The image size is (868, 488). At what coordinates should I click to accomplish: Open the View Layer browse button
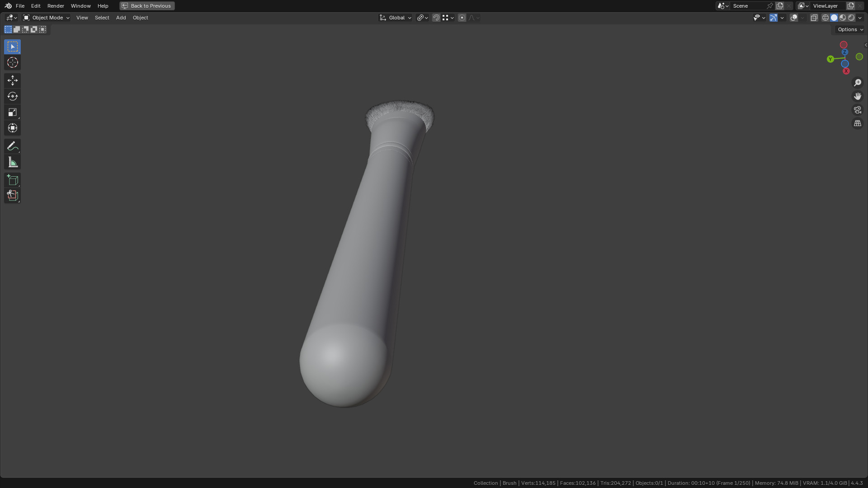point(803,6)
